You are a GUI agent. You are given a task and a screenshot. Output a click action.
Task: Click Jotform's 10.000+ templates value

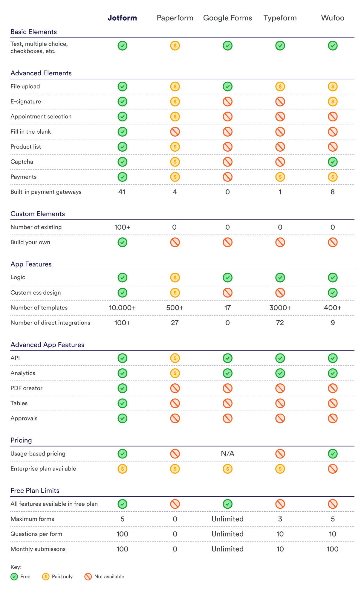(122, 308)
